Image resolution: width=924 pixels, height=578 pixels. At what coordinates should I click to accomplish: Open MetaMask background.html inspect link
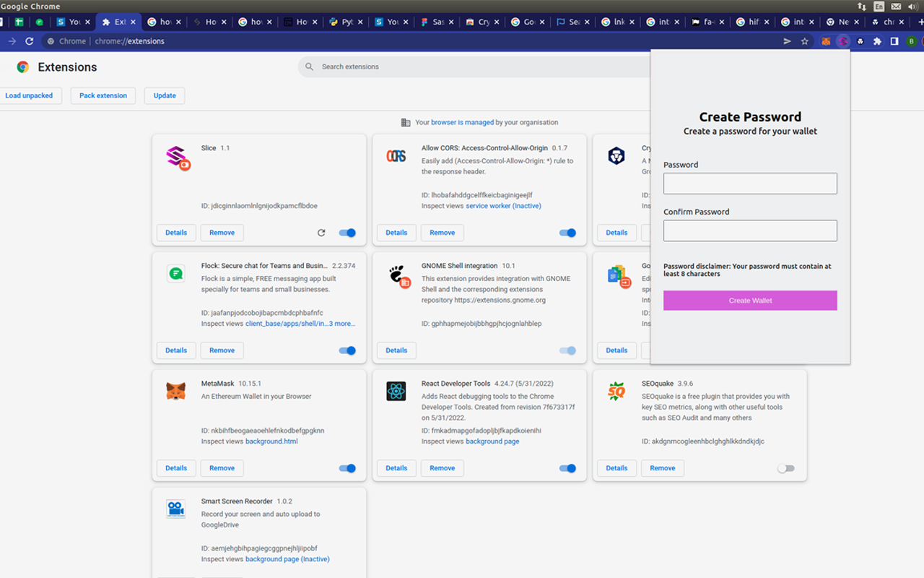pyautogui.click(x=271, y=441)
